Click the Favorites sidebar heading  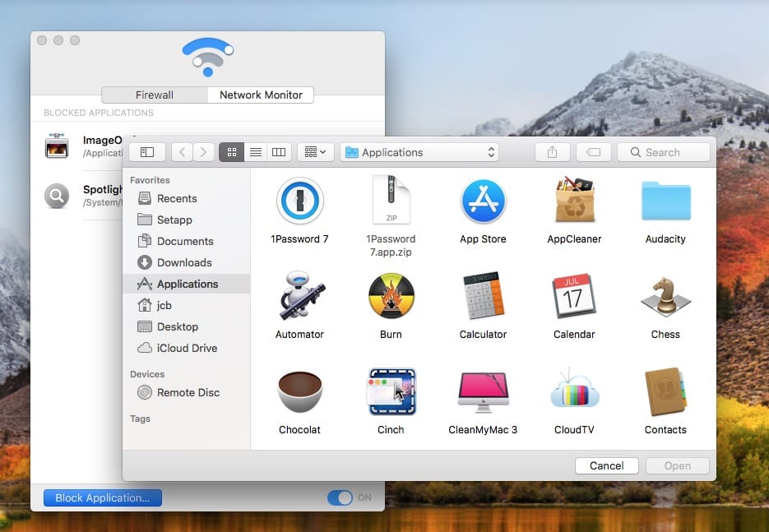tap(150, 180)
